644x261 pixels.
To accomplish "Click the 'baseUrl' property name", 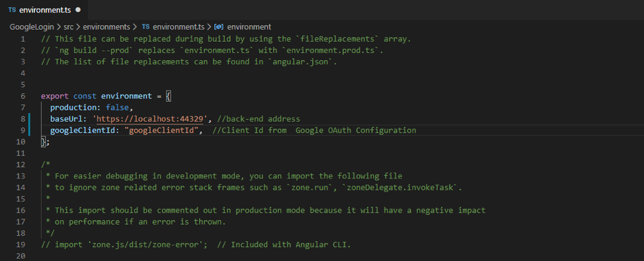I will (x=66, y=119).
